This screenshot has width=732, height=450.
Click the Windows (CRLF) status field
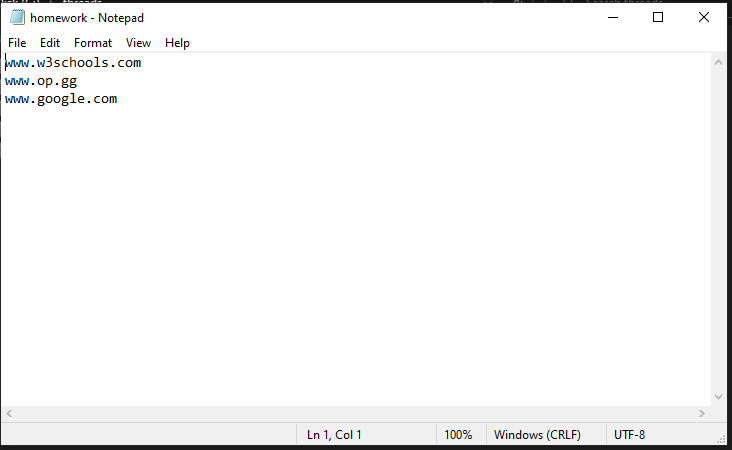(537, 435)
